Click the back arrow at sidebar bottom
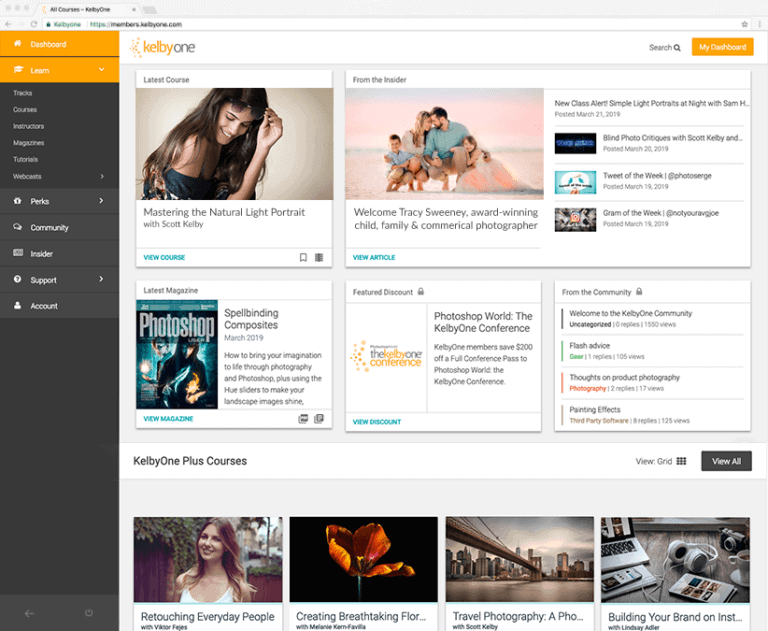768x631 pixels. tap(29, 612)
